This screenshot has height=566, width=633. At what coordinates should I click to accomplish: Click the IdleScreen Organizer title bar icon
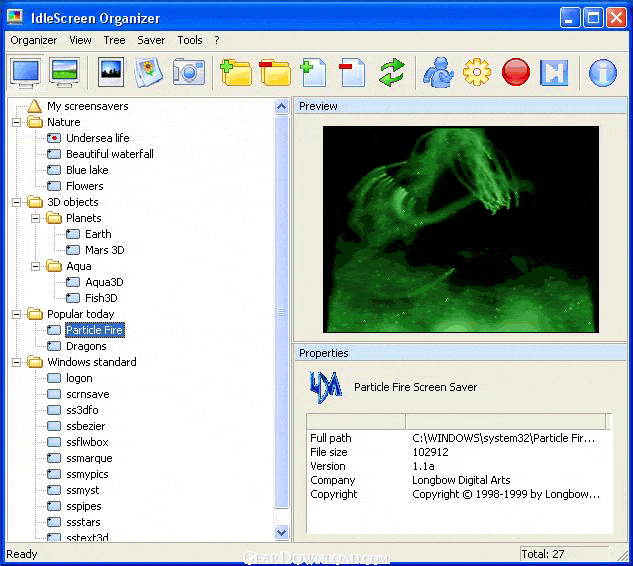pos(15,18)
